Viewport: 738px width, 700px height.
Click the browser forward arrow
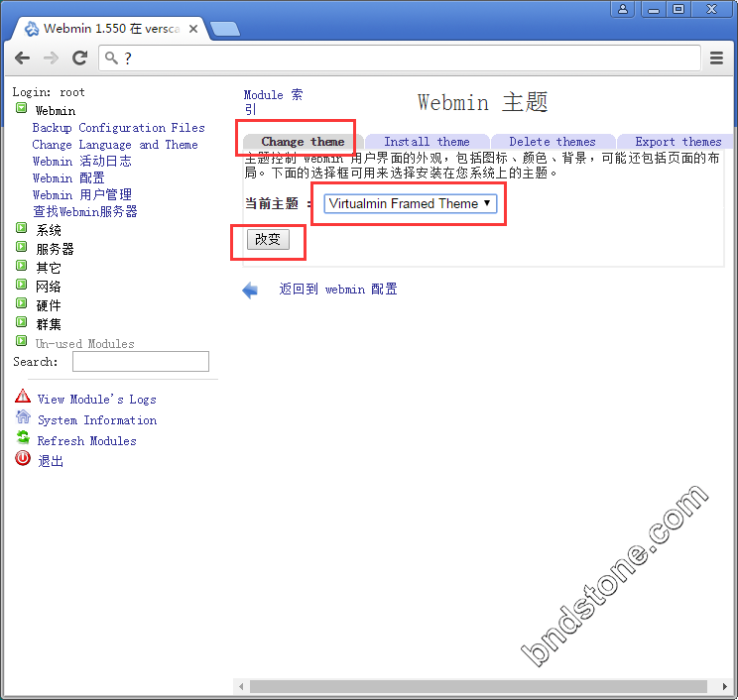(x=51, y=58)
